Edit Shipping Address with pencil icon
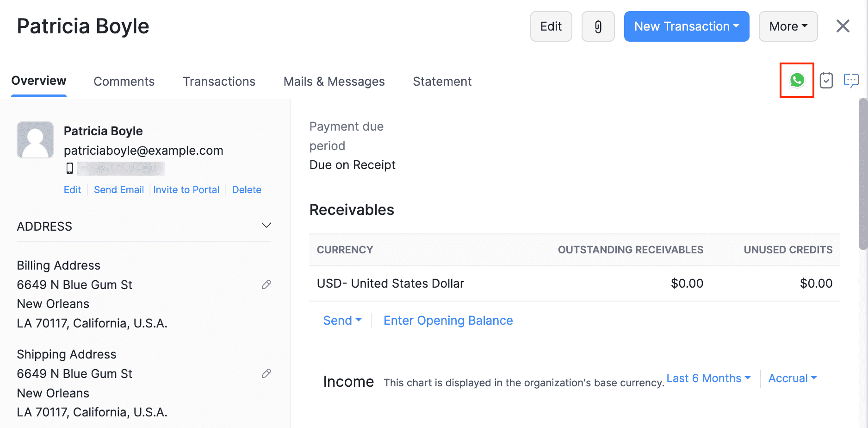The image size is (868, 428). (267, 373)
